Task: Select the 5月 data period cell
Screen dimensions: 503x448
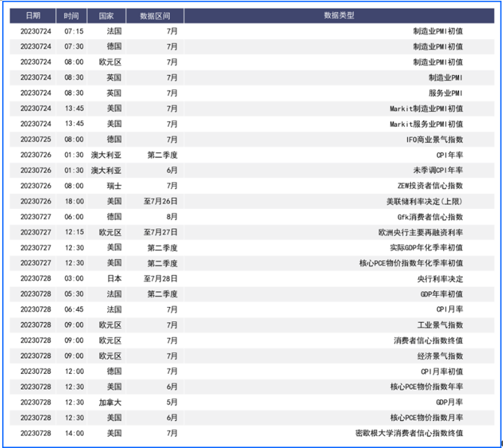Action: 172,402
